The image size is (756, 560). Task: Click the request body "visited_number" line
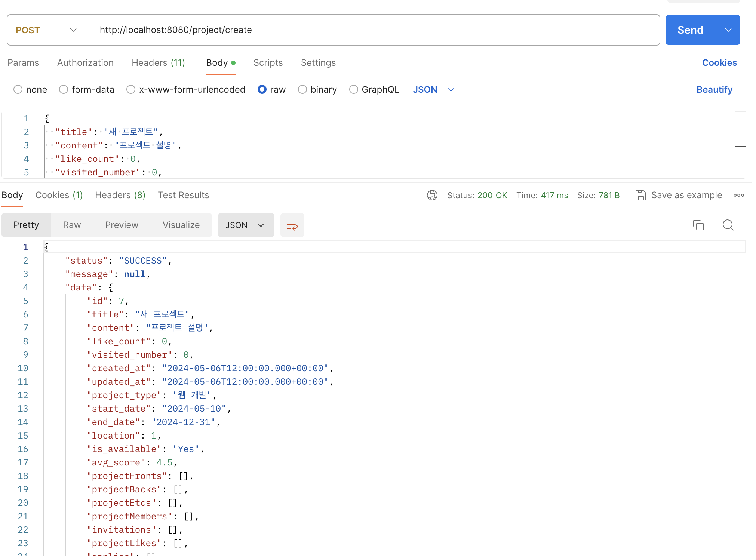(x=108, y=172)
